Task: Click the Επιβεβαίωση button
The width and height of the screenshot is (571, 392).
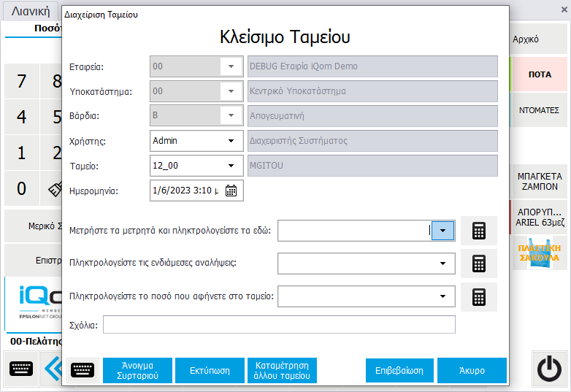Action: click(399, 371)
